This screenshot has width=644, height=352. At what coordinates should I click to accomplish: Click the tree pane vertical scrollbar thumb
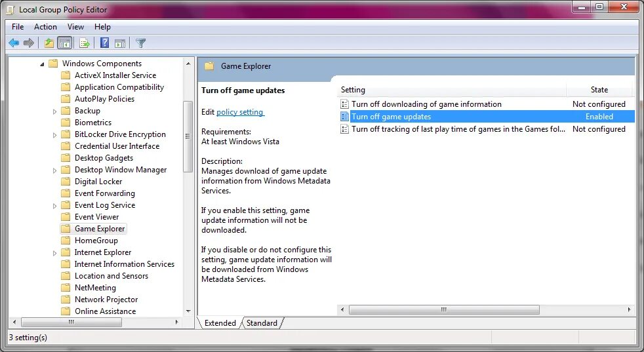pos(188,136)
